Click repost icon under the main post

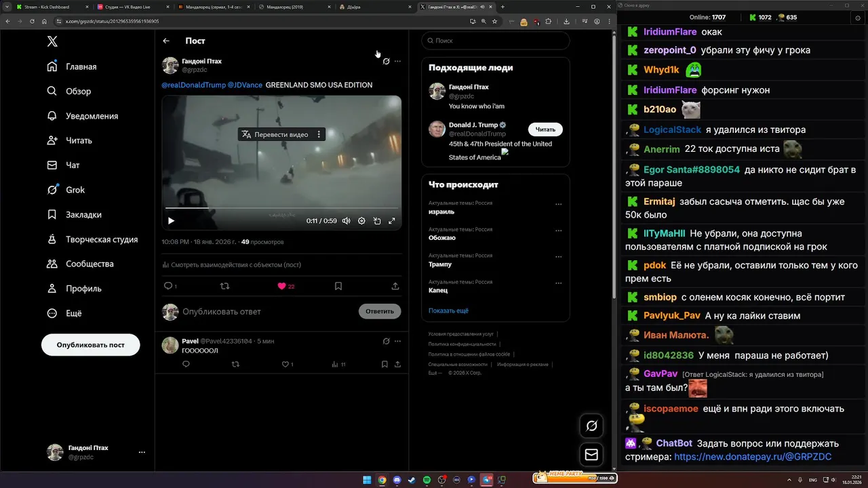coord(225,286)
